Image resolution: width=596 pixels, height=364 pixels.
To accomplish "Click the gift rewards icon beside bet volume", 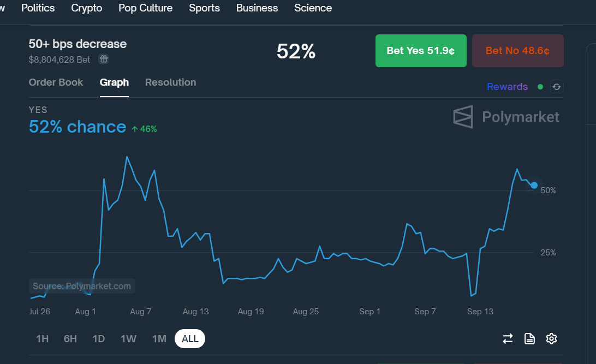I will click(103, 59).
